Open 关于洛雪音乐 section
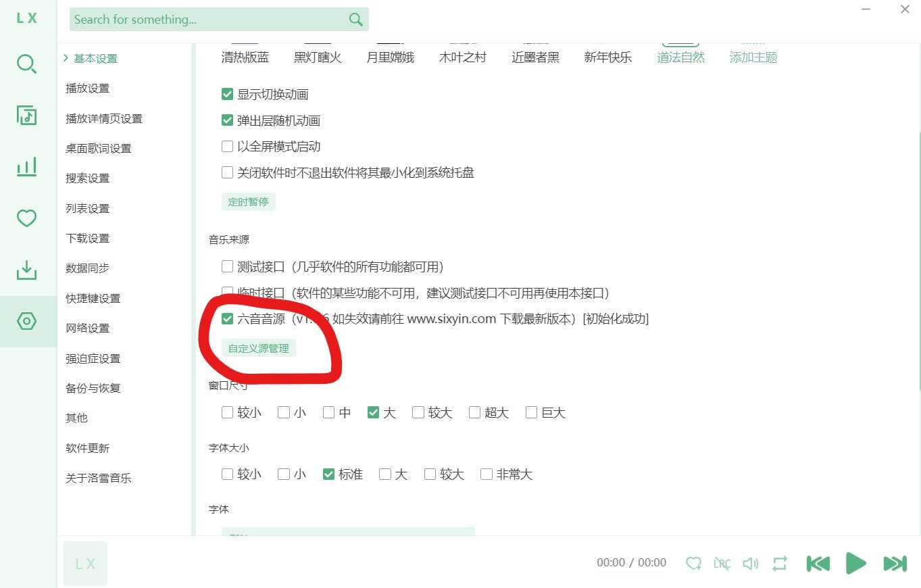Image resolution: width=921 pixels, height=588 pixels. pyautogui.click(x=99, y=479)
